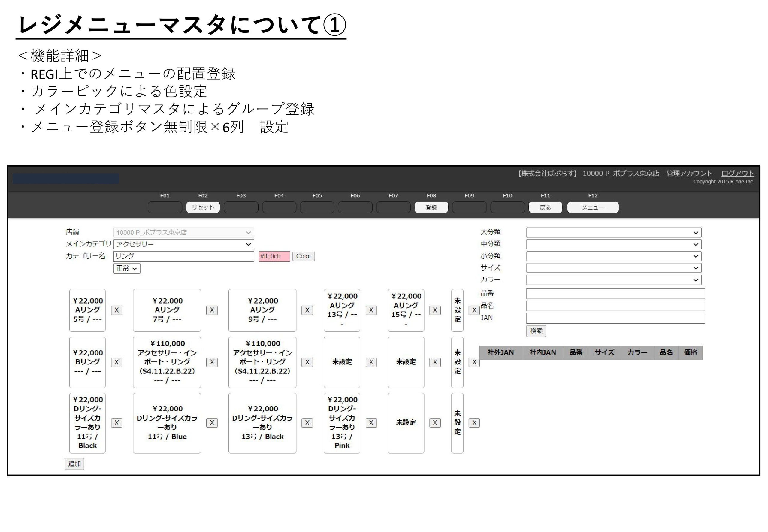Expand the カラー filter dropdown
The height and width of the screenshot is (532, 768).
613,280
